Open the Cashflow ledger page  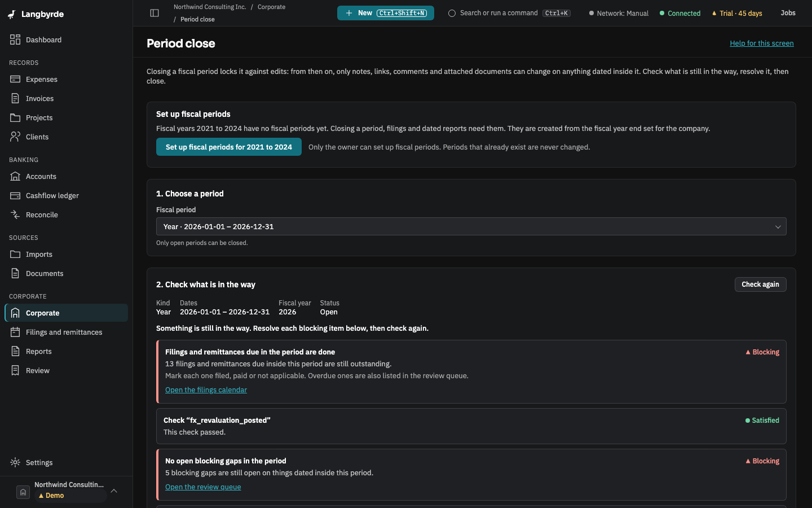pos(67,195)
